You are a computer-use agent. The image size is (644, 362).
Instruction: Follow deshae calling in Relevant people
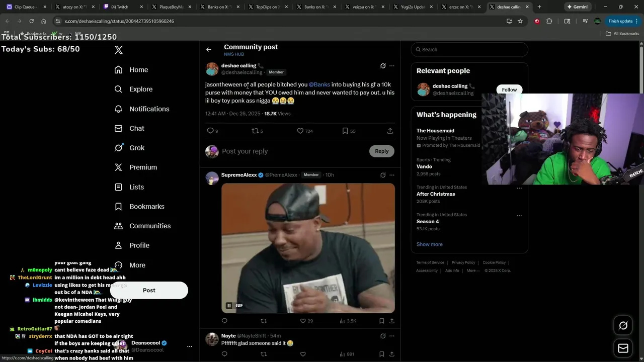pyautogui.click(x=509, y=89)
